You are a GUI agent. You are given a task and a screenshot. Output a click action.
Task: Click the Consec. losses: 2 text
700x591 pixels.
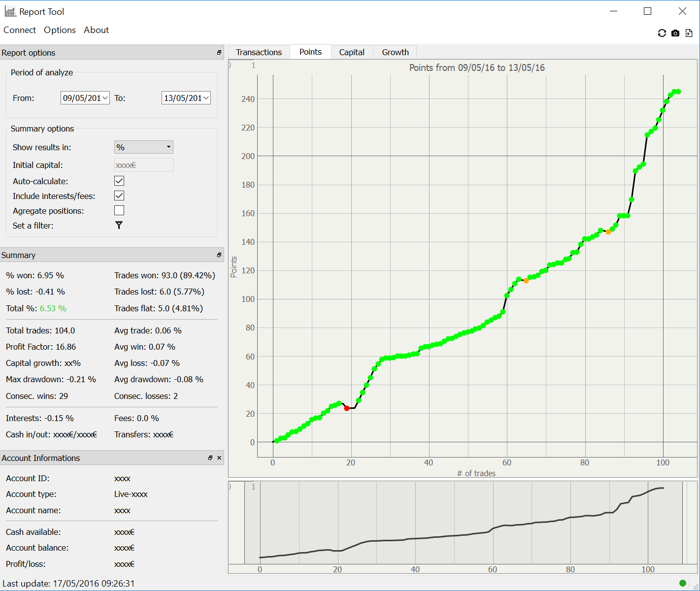tap(146, 396)
